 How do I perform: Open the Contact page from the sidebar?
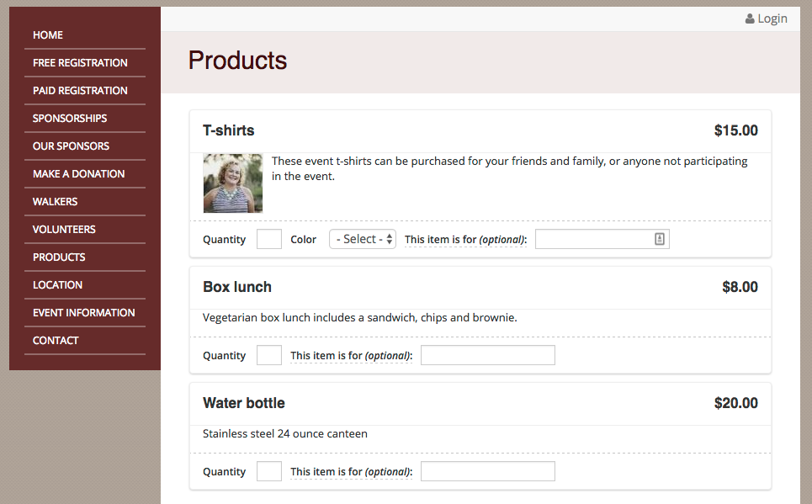pos(56,341)
